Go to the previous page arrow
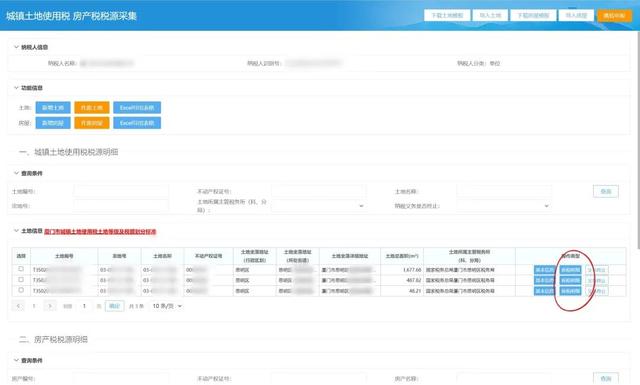Image resolution: width=640 pixels, height=385 pixels. pyautogui.click(x=18, y=306)
